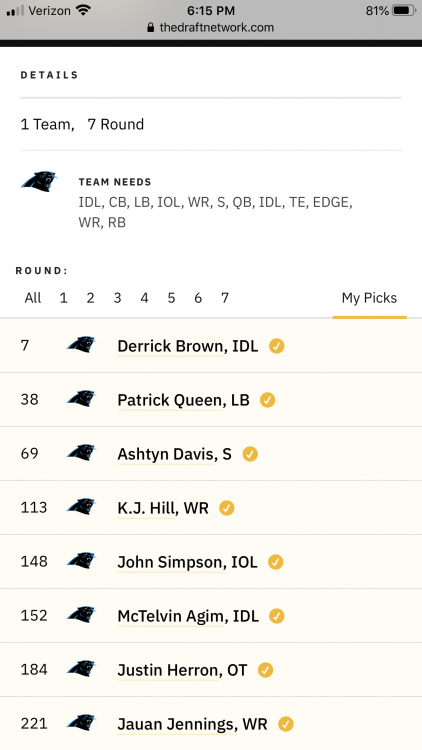Tap the Panthers logo next to pick 38

(x=81, y=399)
